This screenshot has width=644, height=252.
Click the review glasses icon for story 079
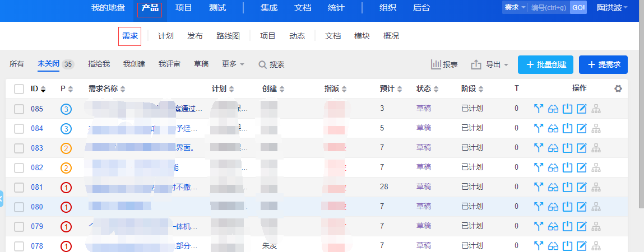[x=553, y=226]
